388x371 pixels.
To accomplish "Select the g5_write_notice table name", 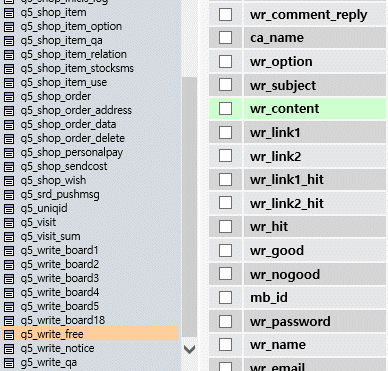I will [x=57, y=348].
